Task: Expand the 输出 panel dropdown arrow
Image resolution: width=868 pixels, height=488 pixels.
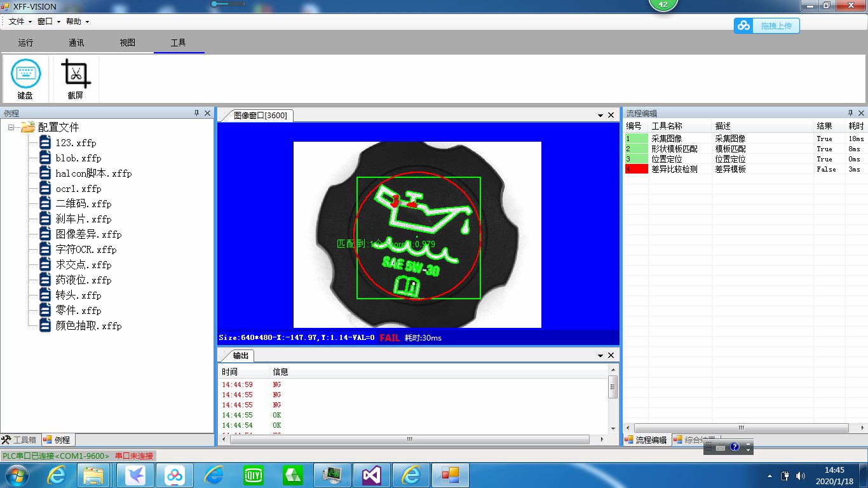Action: 600,356
